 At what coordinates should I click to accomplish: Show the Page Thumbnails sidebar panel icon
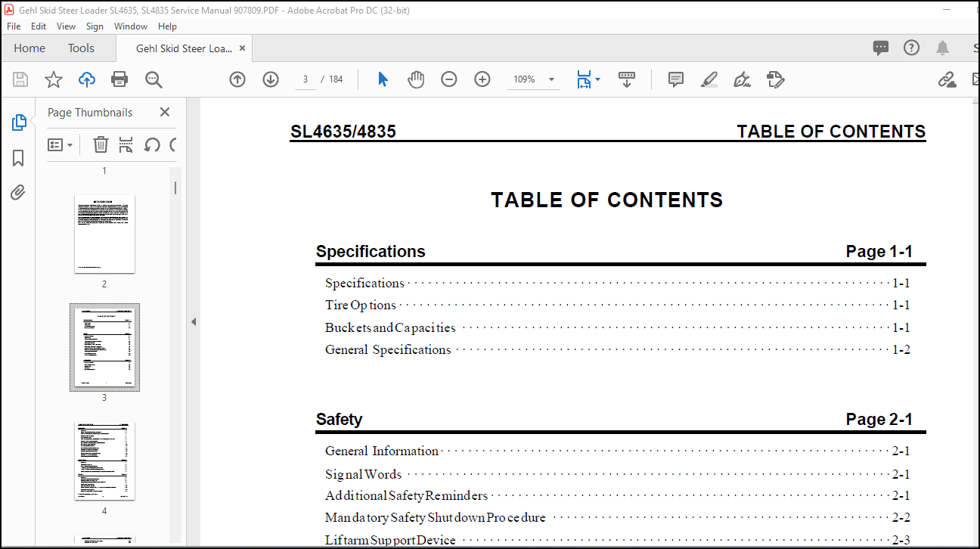coord(19,123)
